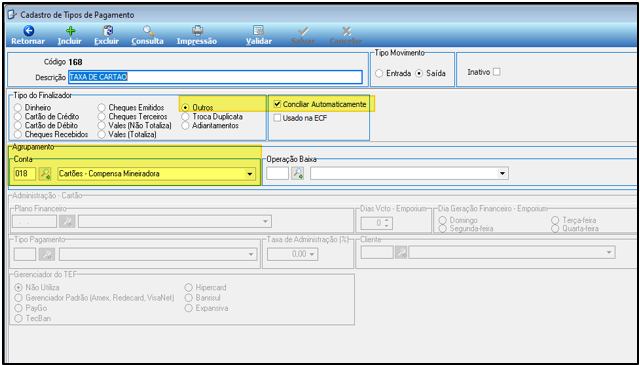Select Cartão de Crédito option
This screenshot has width=640, height=365.
[x=18, y=117]
